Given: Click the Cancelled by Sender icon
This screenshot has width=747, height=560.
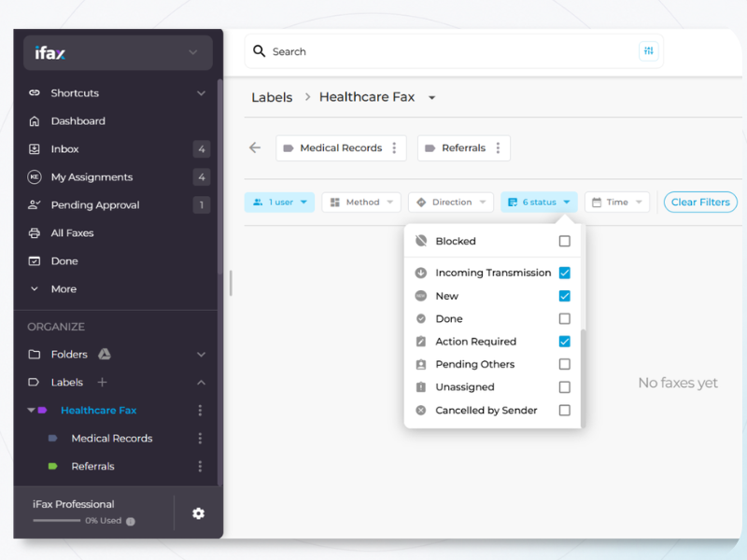Looking at the screenshot, I should 421,410.
